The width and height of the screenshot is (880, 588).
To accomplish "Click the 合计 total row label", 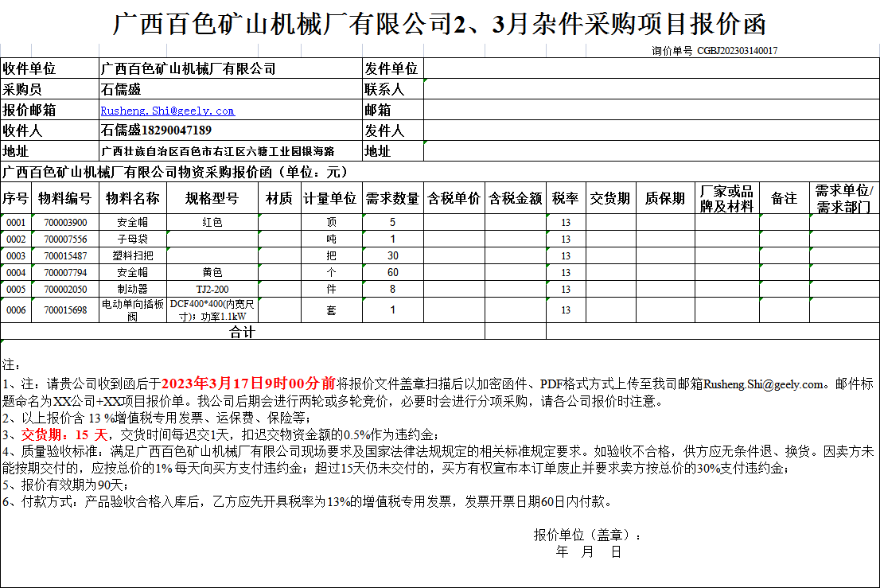I will tap(243, 331).
